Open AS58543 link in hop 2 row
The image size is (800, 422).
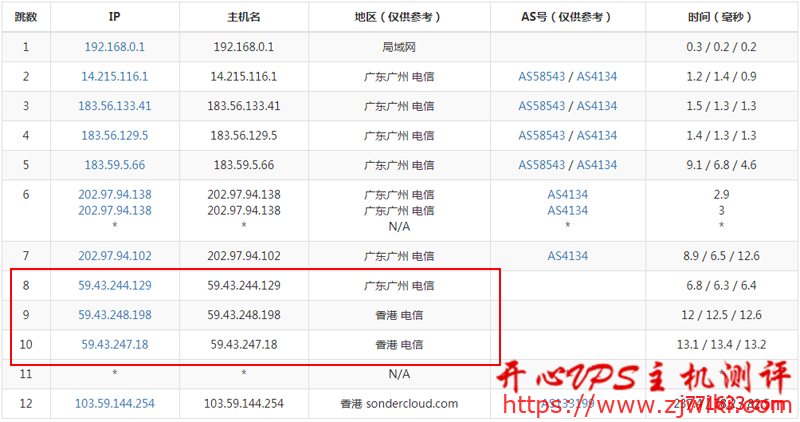[x=542, y=76]
